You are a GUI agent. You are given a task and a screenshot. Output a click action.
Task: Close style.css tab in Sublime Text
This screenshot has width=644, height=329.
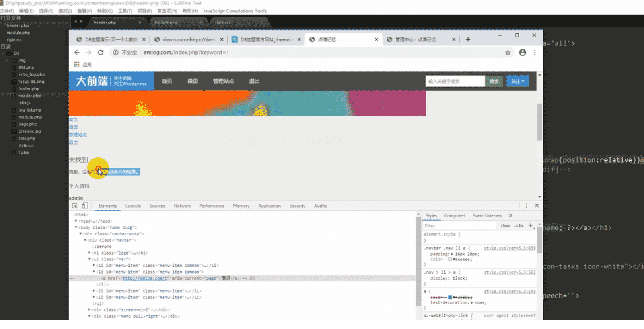(x=261, y=22)
